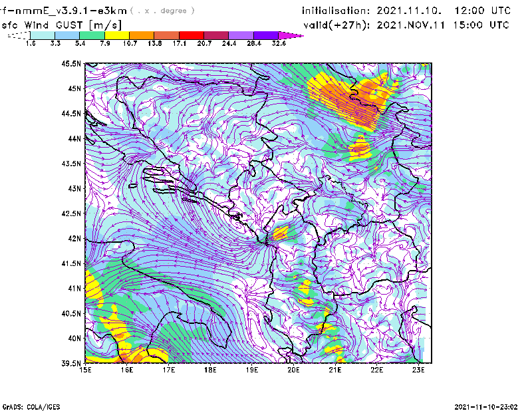Screen dimensions: 532x411
Task: Click the 16E longitude label
Action: tap(127, 370)
